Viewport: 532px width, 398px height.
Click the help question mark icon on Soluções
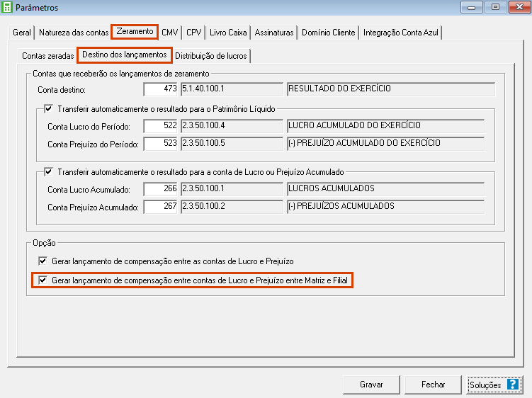pos(513,385)
